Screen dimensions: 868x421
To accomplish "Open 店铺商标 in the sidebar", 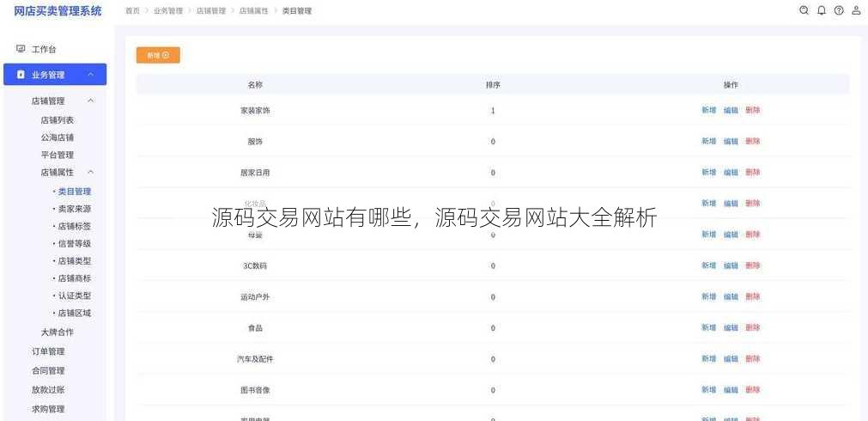I will [x=74, y=278].
